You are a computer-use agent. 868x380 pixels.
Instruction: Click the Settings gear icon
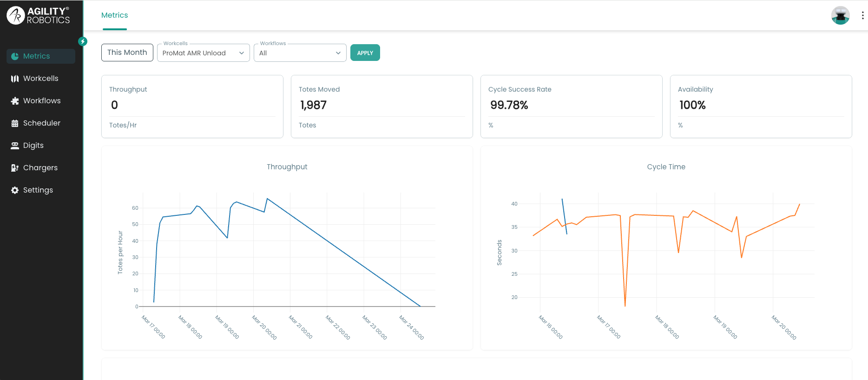(15, 190)
